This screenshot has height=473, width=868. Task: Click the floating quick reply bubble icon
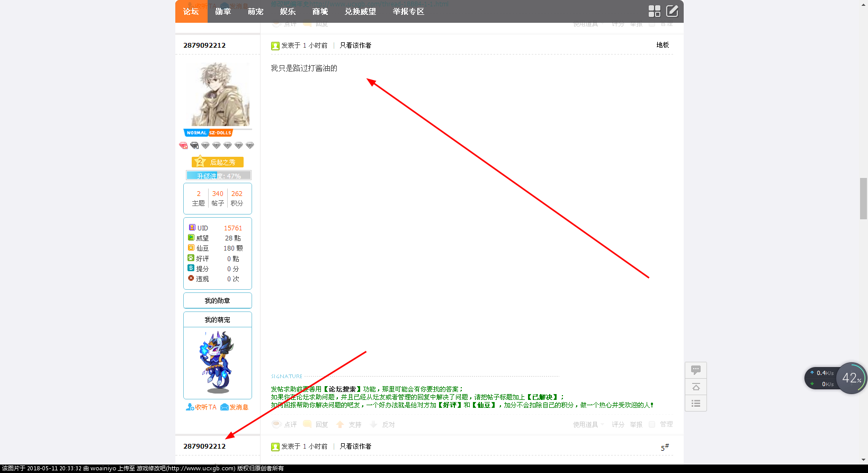click(x=696, y=370)
